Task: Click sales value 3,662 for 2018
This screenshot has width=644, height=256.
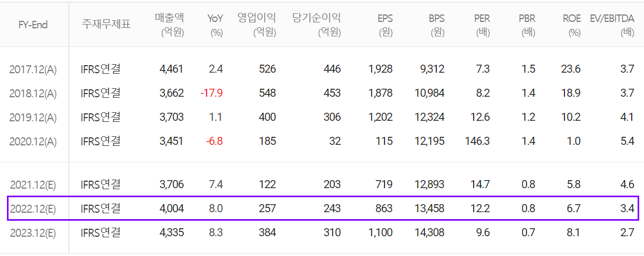Action: coord(171,93)
